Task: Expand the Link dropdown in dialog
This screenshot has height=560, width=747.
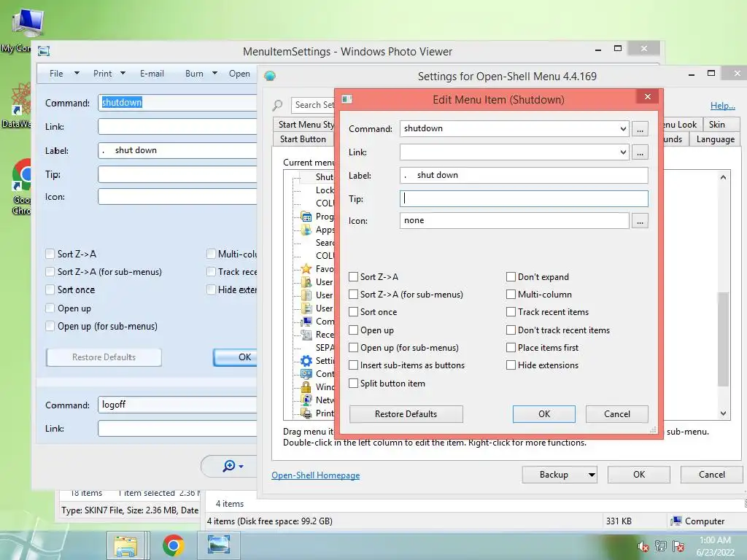Action: coord(623,152)
